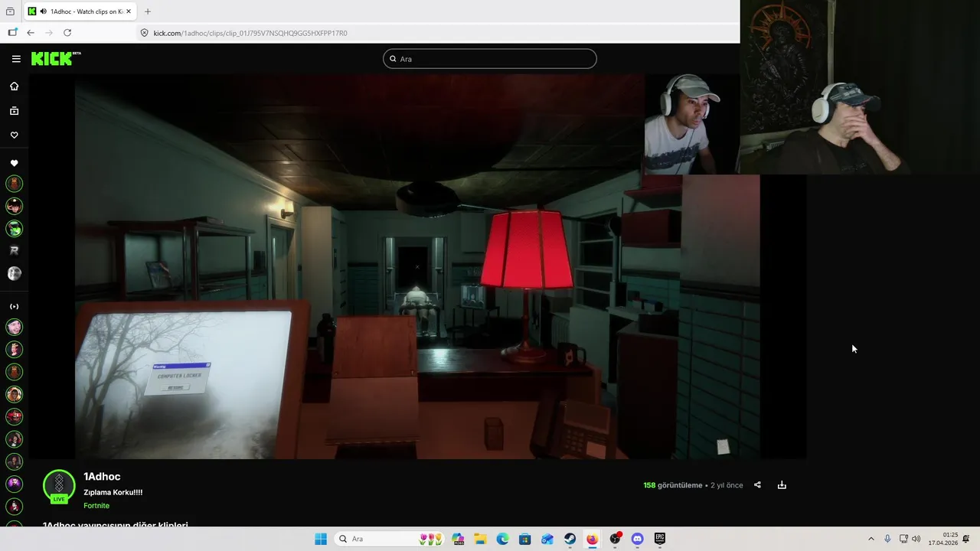Share this clip

point(757,485)
